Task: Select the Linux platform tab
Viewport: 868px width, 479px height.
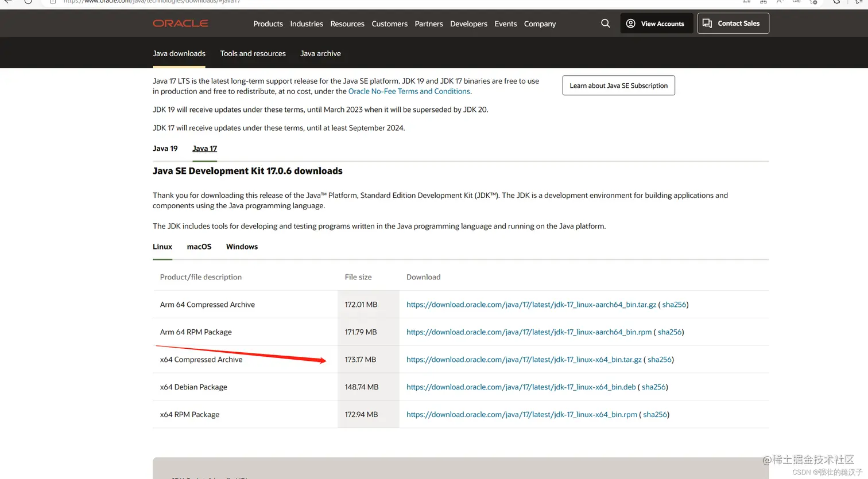Action: point(162,247)
